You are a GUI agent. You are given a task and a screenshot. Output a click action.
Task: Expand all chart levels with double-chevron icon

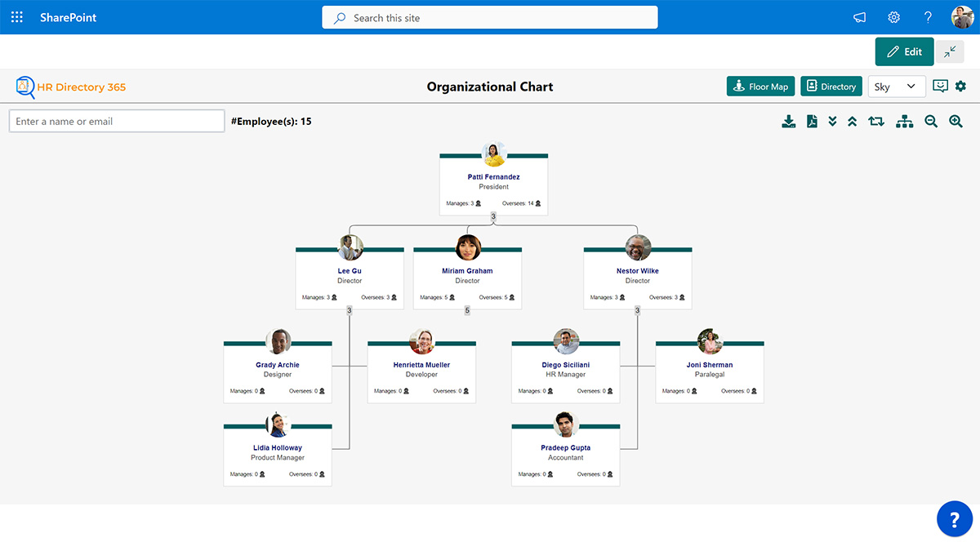coord(832,121)
